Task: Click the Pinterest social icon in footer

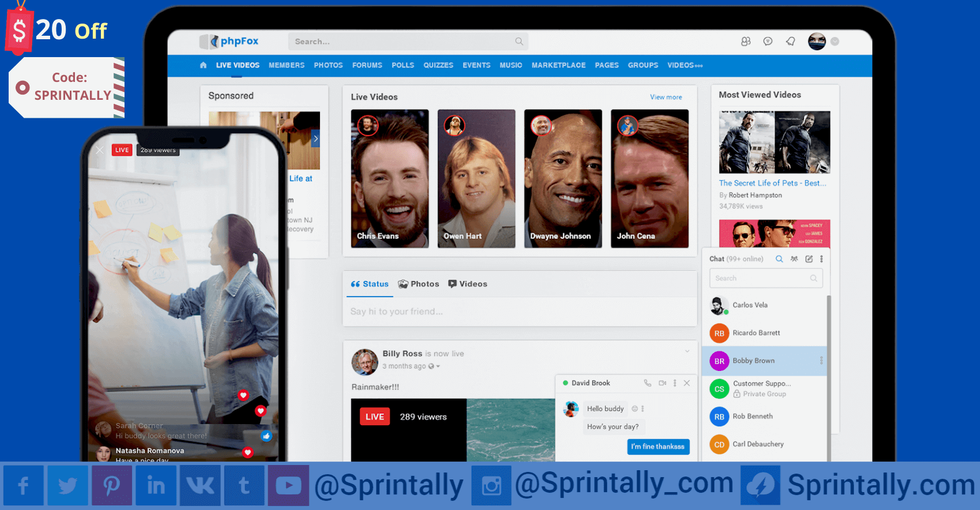Action: pos(112,486)
